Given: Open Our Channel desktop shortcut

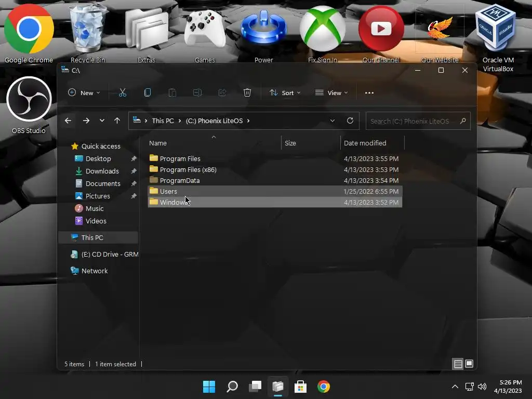Looking at the screenshot, I should pyautogui.click(x=381, y=34).
